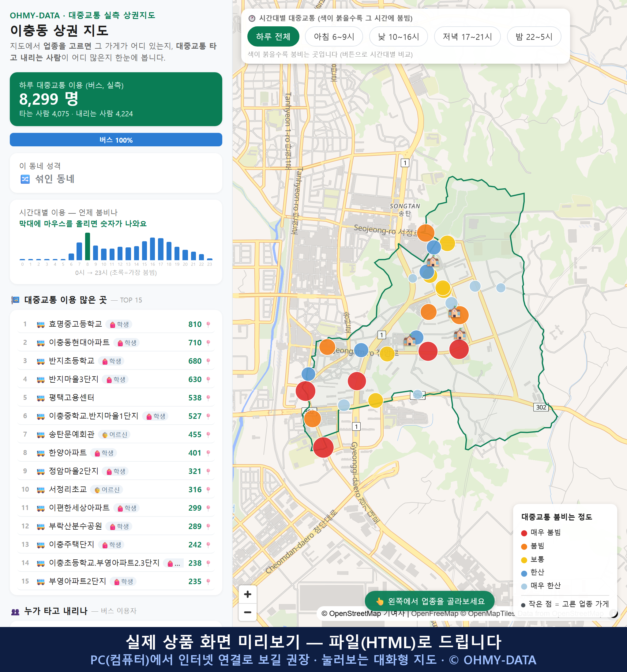This screenshot has width=627, height=672.
Task: Select the 이편한세상아파트 list row
Action: tap(116, 508)
